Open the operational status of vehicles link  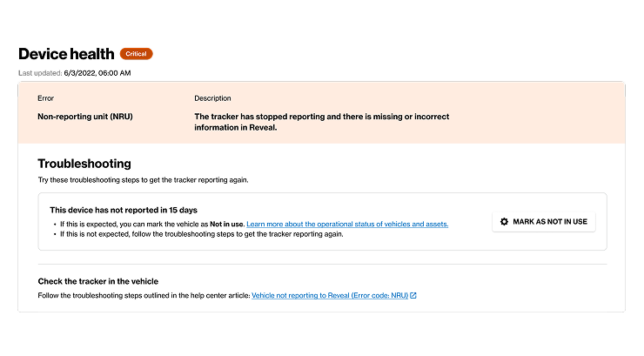[347, 225]
